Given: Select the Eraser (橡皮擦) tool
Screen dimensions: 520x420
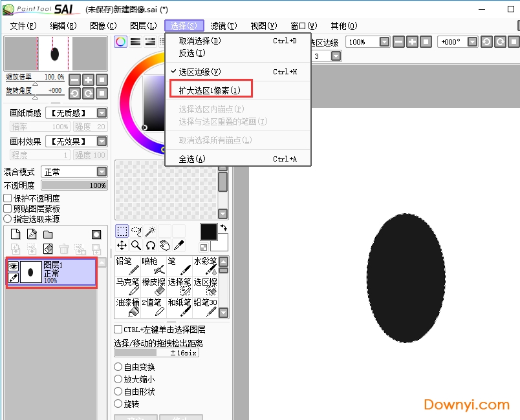Looking at the screenshot, I should pos(155,286).
